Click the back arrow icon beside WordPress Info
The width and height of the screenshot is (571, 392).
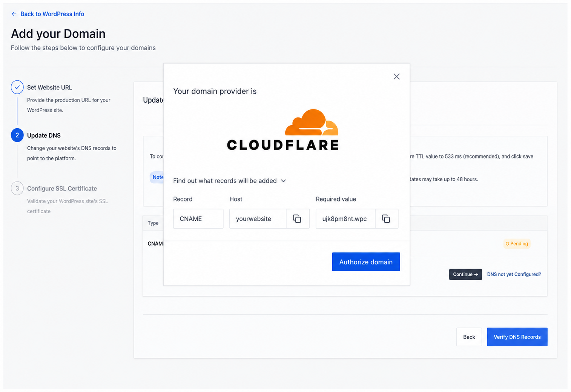click(14, 14)
